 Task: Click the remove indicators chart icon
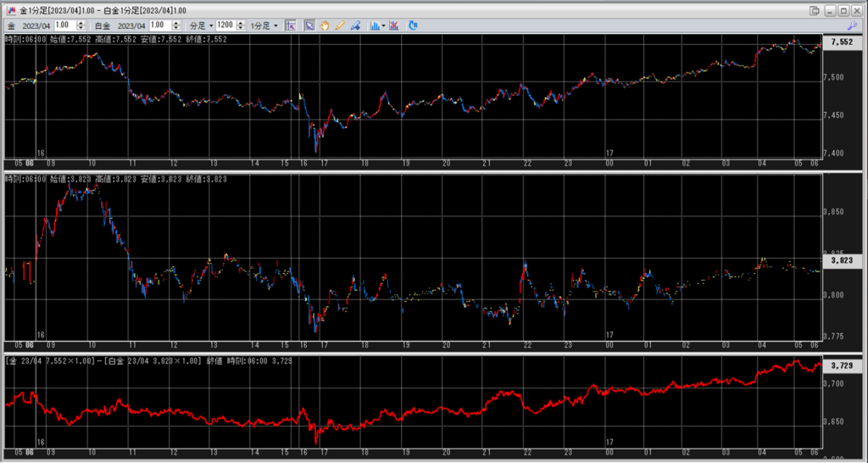[394, 25]
